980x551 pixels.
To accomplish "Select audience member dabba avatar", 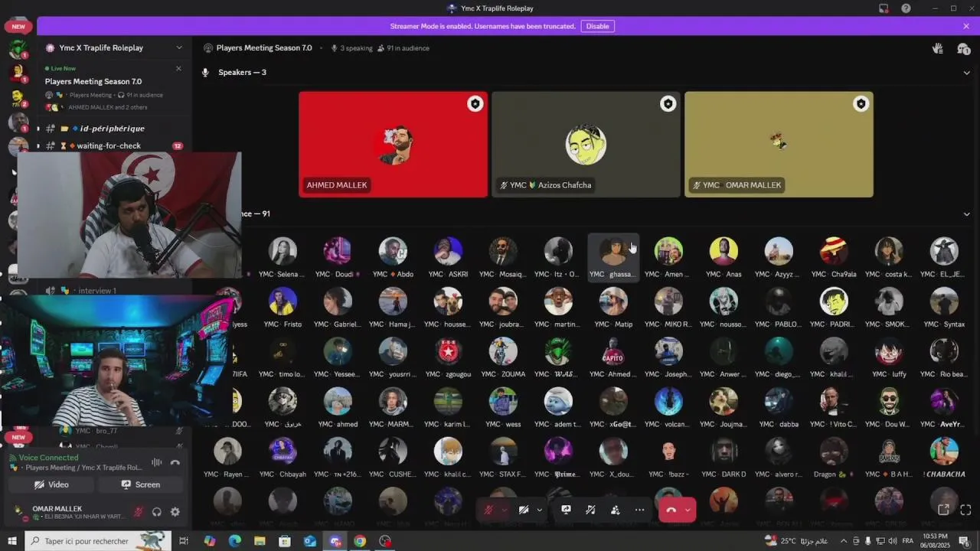I will coord(779,402).
